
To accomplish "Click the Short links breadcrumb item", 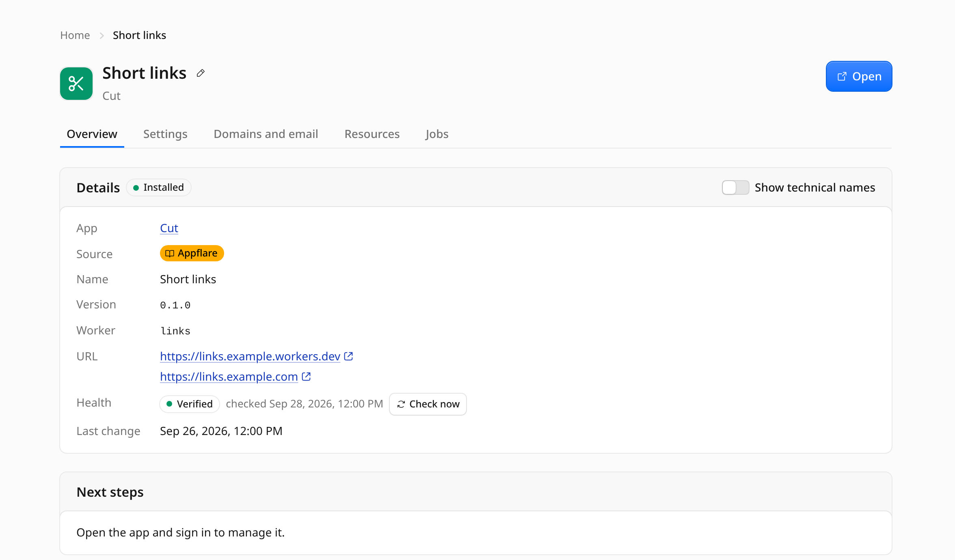I will (139, 35).
